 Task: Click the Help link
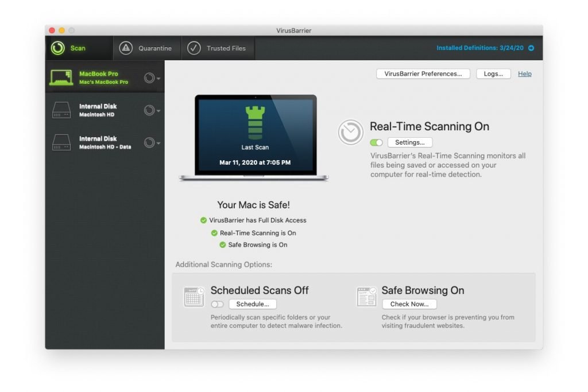point(524,73)
